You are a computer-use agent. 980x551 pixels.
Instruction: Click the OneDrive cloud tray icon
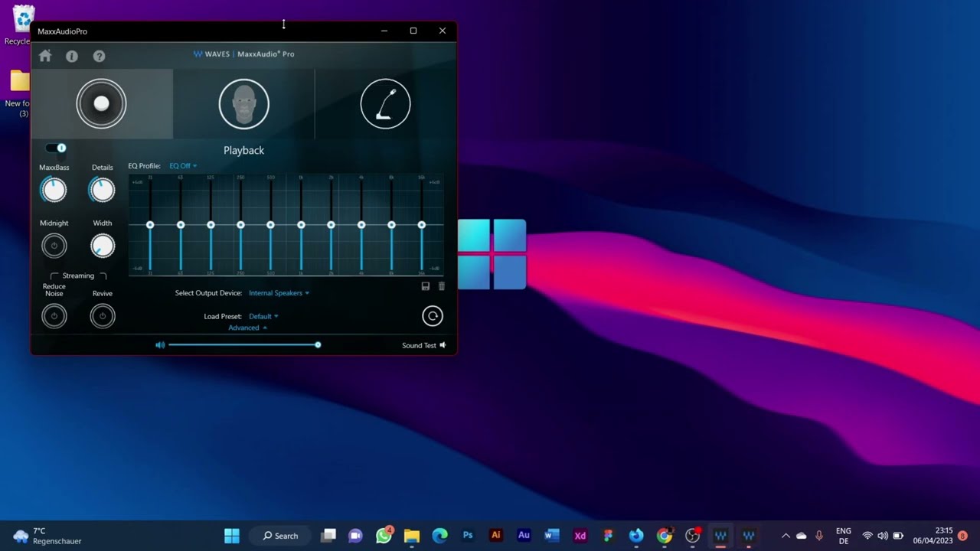802,536
